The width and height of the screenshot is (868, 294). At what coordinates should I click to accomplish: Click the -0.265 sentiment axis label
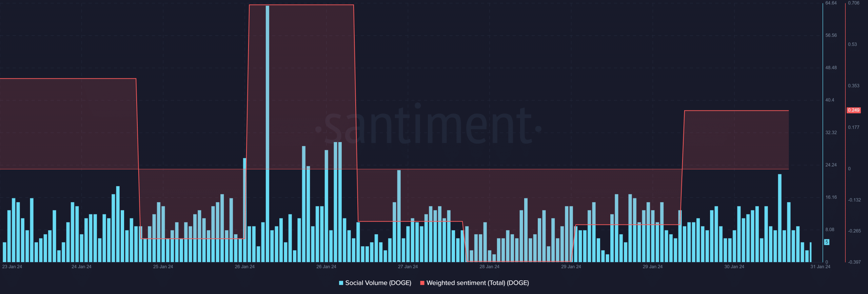pos(854,231)
